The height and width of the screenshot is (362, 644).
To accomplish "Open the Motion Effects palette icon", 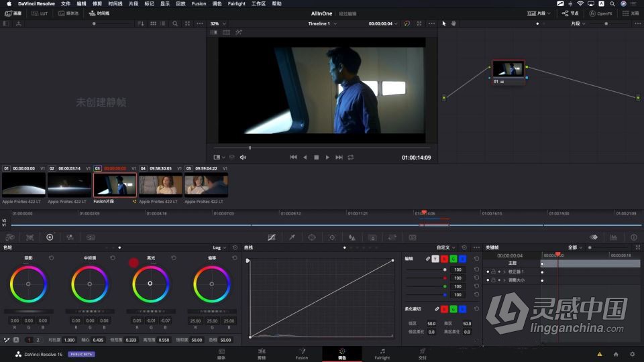I will [x=91, y=237].
